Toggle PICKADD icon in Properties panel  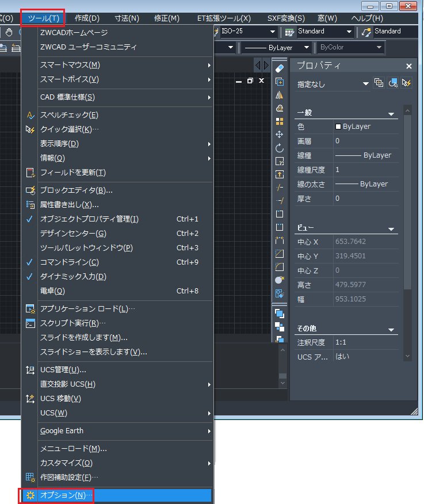coord(379,83)
